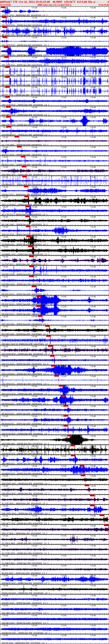The height and width of the screenshot is (644, 109).
Task: Select the "UW H2O EHZ" trace label
Action: click(25, 235)
